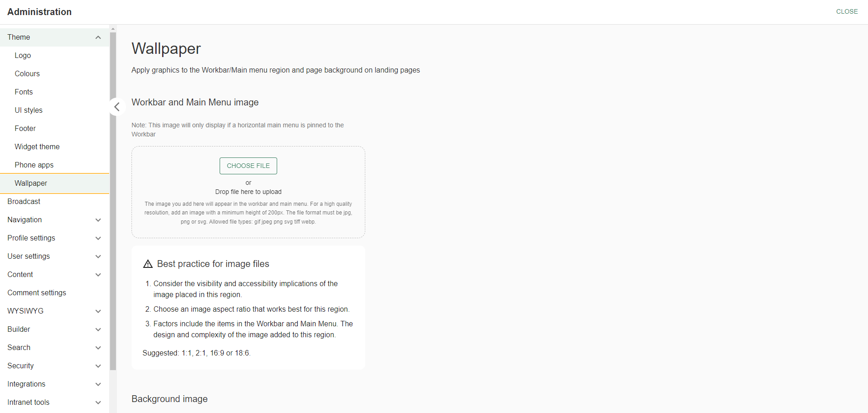Expand the Content section chevron
The width and height of the screenshot is (868, 413).
[98, 275]
